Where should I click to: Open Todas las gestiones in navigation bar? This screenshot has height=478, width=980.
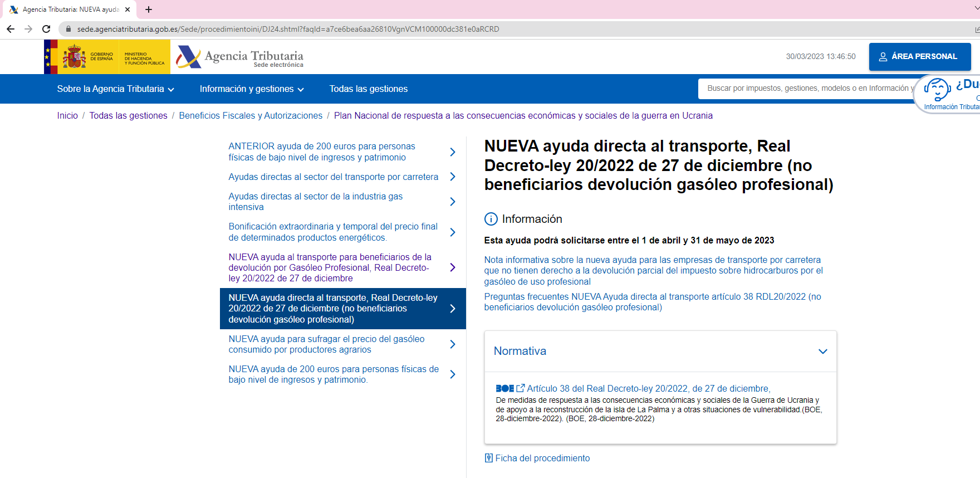tap(368, 89)
